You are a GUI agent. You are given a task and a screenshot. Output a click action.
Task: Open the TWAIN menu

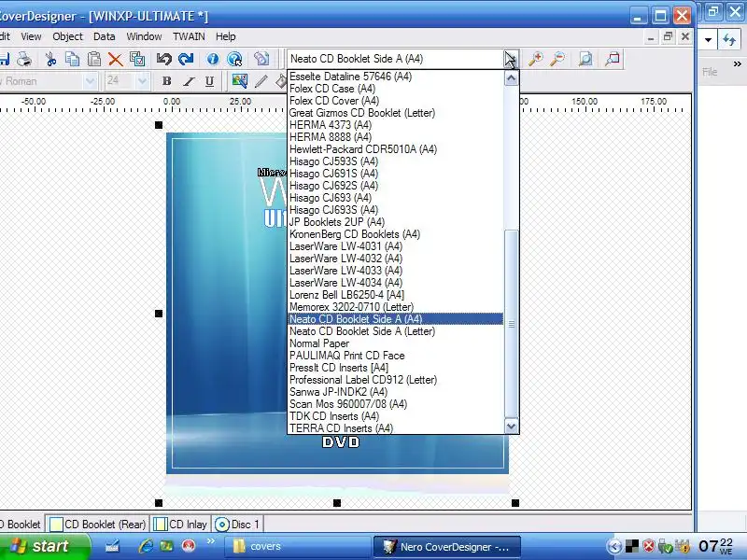pyautogui.click(x=189, y=36)
